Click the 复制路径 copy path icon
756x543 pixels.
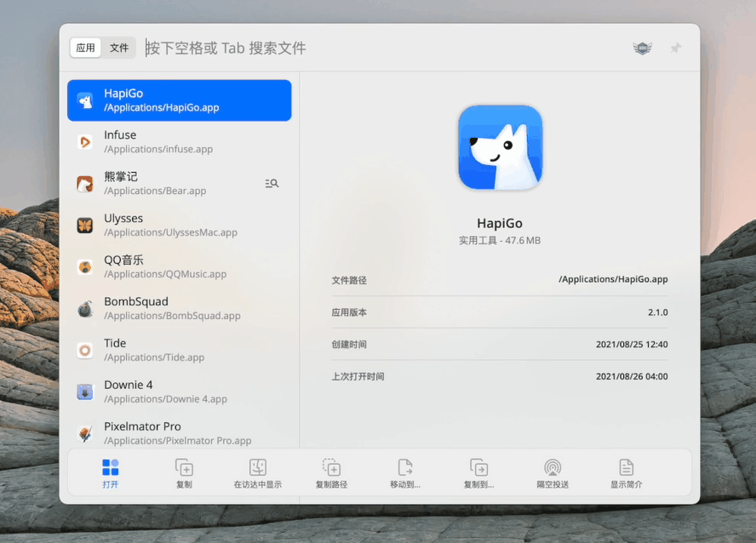point(332,467)
